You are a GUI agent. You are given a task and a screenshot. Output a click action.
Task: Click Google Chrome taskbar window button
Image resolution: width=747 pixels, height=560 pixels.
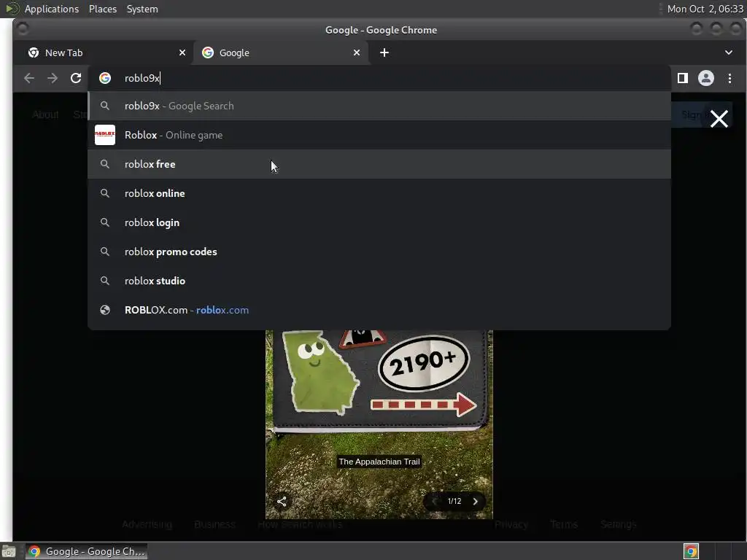pyautogui.click(x=86, y=551)
